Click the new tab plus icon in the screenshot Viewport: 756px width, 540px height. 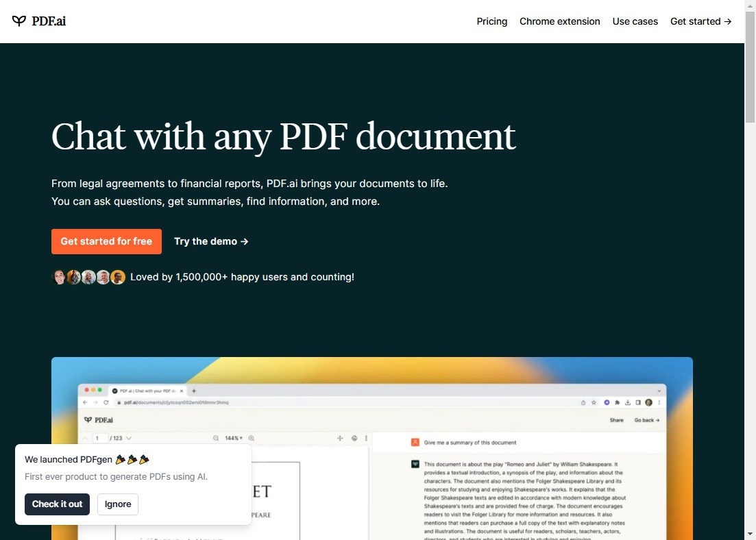click(195, 390)
